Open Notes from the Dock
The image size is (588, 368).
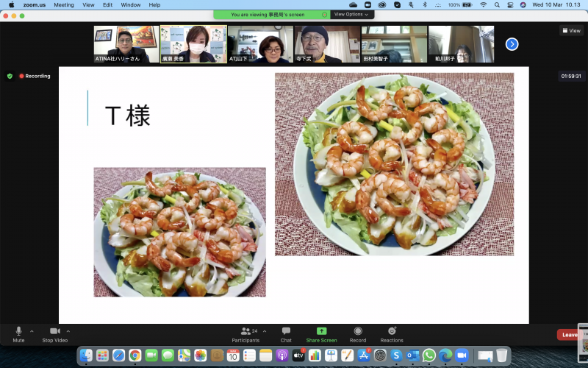pos(265,355)
